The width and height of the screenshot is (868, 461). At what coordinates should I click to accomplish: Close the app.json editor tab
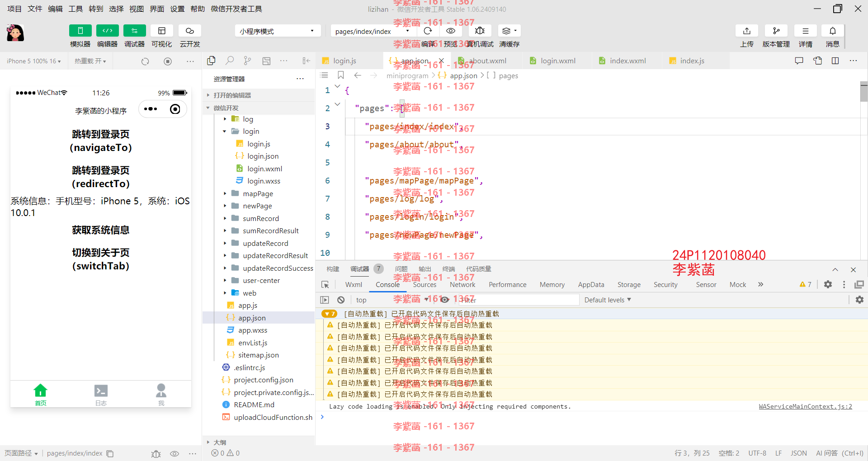[442, 61]
